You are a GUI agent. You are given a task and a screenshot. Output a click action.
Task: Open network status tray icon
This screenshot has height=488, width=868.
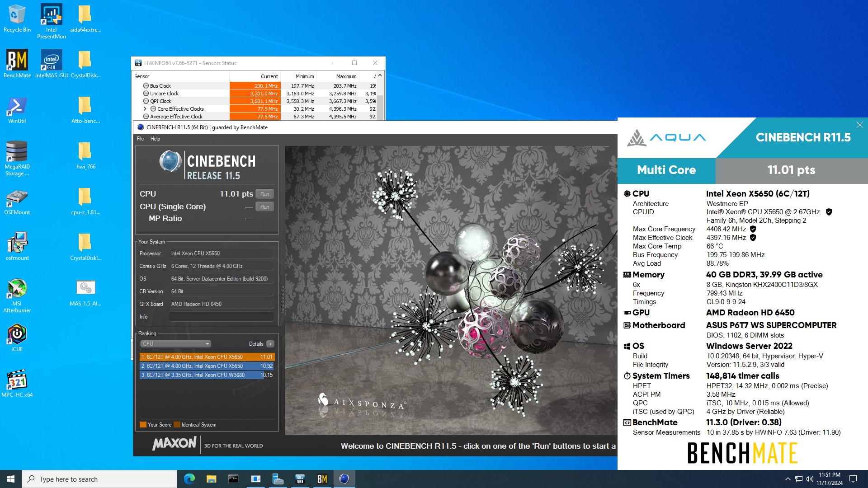pos(799,479)
